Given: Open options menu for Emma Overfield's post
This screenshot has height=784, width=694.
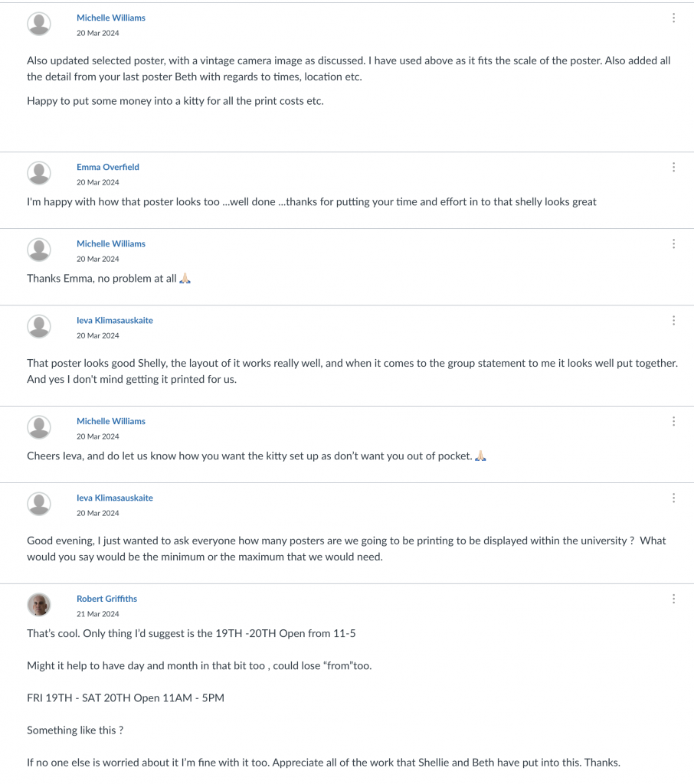Looking at the screenshot, I should click(673, 168).
